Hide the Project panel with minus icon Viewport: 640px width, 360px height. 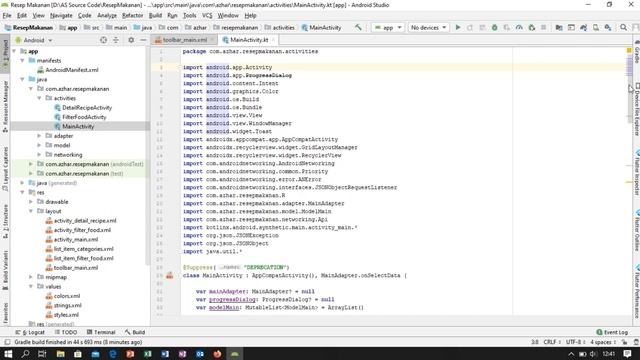tap(143, 40)
